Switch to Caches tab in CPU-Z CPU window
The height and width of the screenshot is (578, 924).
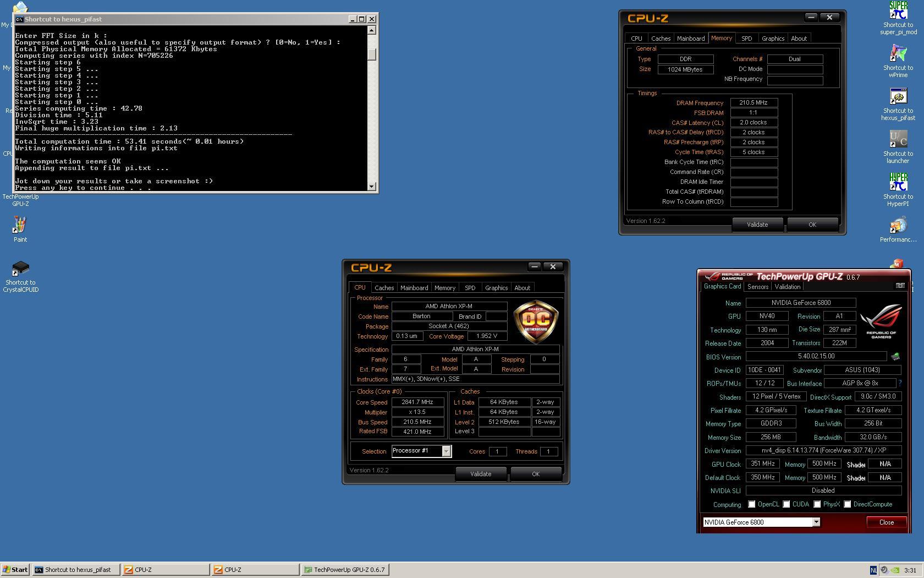click(384, 288)
